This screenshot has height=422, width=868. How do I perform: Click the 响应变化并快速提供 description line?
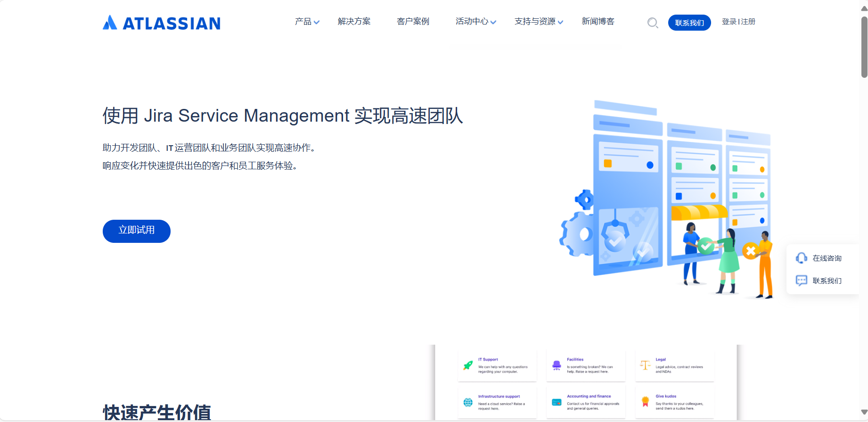click(200, 165)
